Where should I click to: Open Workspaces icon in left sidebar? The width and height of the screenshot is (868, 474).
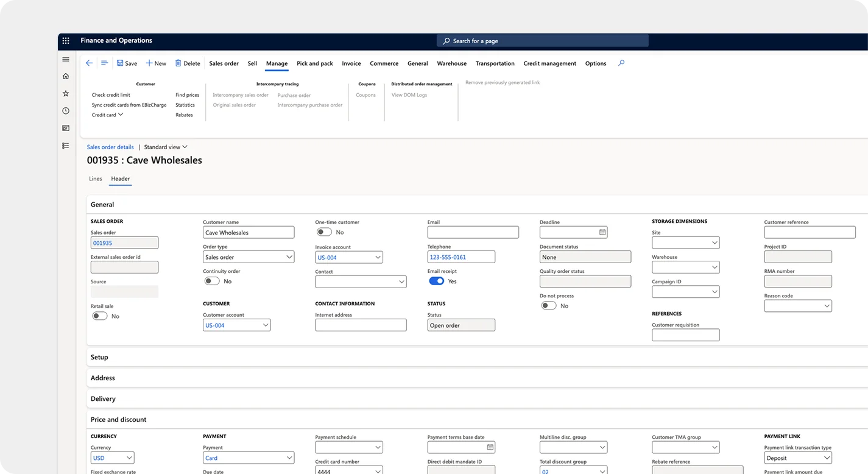[66, 128]
